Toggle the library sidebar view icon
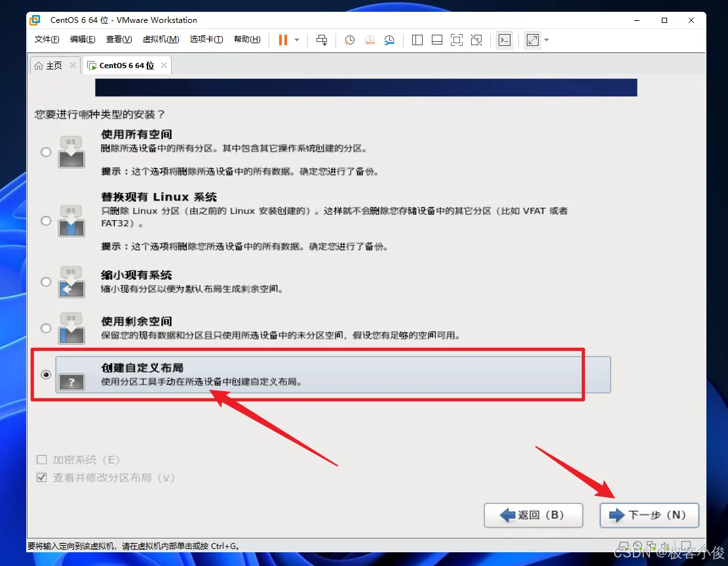Image resolution: width=728 pixels, height=566 pixels. click(x=417, y=40)
